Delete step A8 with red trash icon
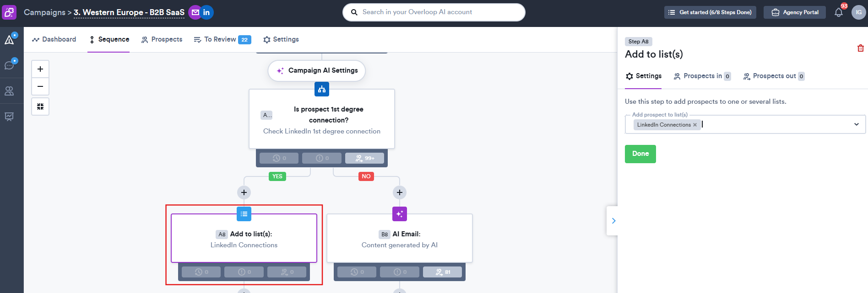Viewport: 868px width, 293px height. pos(861,48)
